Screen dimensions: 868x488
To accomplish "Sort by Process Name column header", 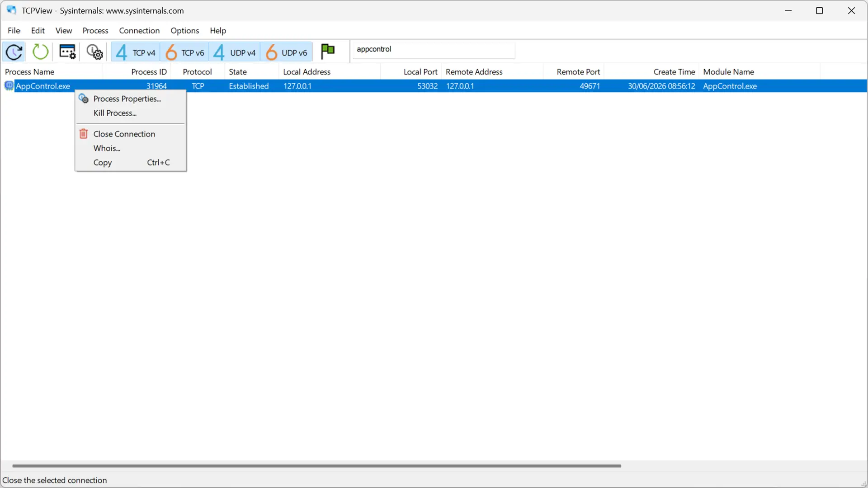I will point(52,72).
